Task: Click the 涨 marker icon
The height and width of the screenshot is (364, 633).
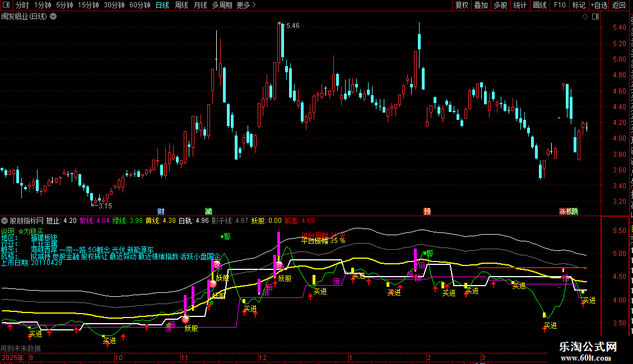Action: click(x=562, y=212)
